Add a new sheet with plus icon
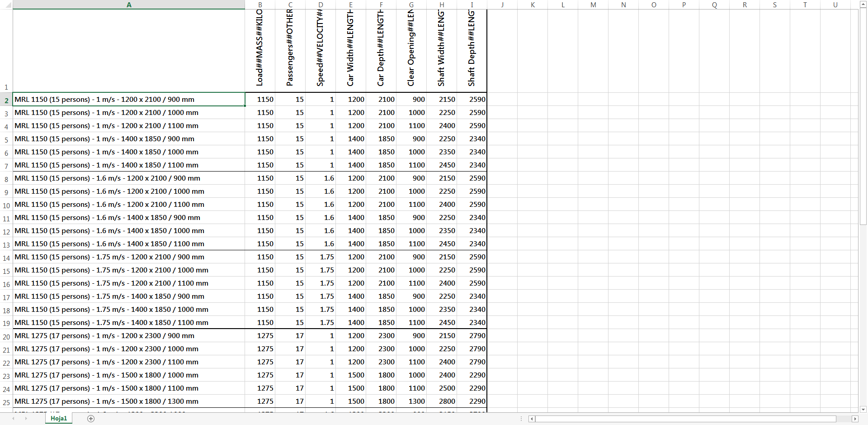Screen dimensions: 868x425 [91, 419]
